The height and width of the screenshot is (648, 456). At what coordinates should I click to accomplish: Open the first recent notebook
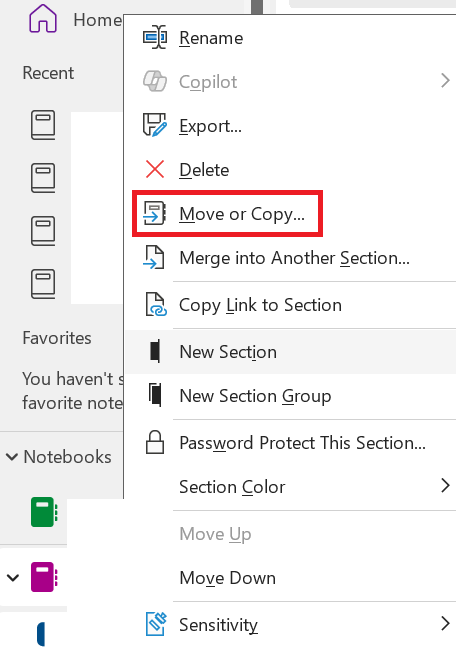click(x=43, y=125)
